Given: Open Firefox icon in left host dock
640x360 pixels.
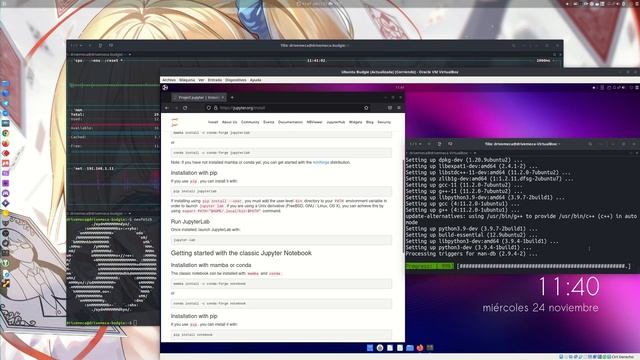Looking at the screenshot, I should coord(5,143).
